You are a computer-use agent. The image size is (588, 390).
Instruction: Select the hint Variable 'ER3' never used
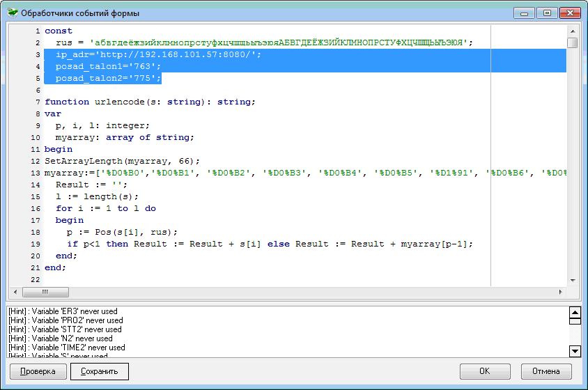pos(63,311)
